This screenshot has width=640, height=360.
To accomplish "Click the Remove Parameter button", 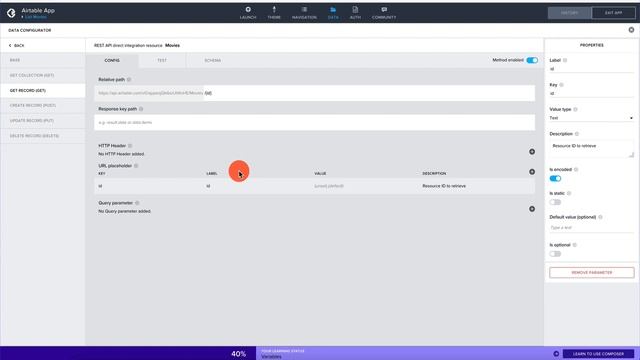I will point(591,272).
